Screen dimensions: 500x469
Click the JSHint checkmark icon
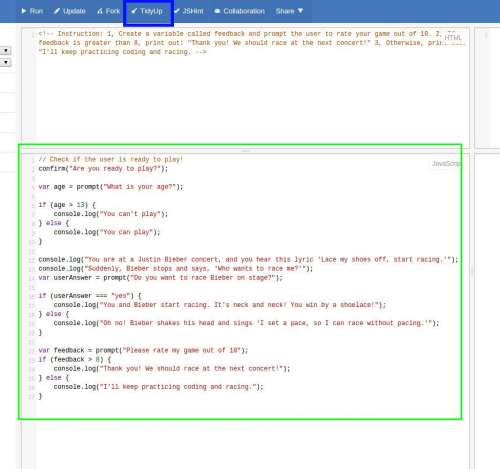(177, 11)
